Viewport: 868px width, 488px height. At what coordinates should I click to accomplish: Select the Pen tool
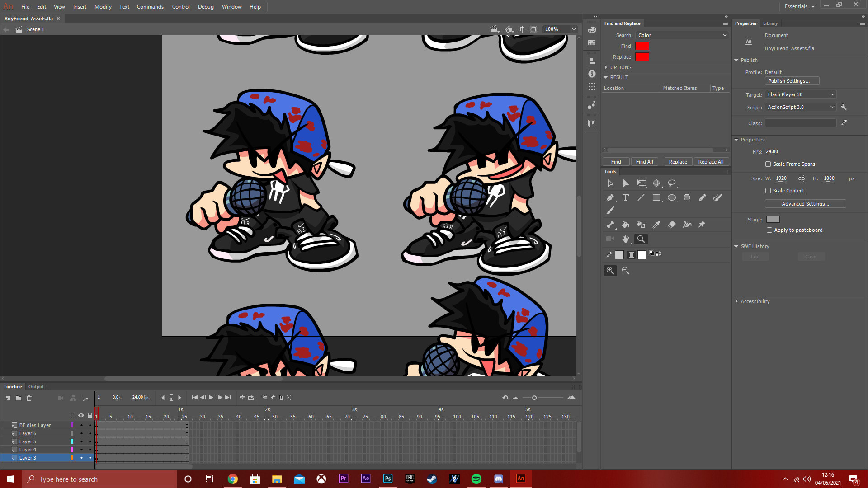[610, 197]
